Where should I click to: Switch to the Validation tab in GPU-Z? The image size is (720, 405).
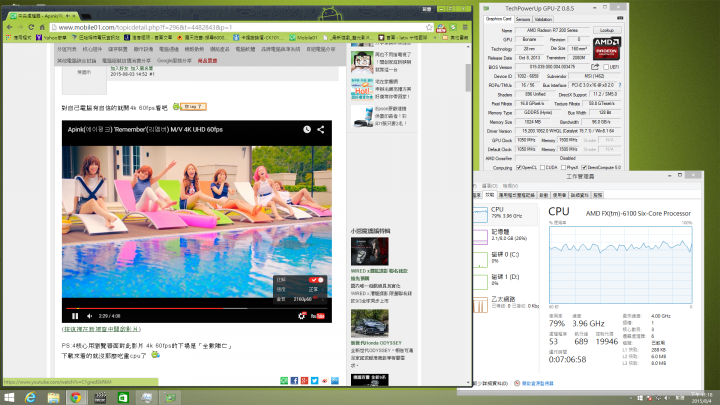pos(543,19)
